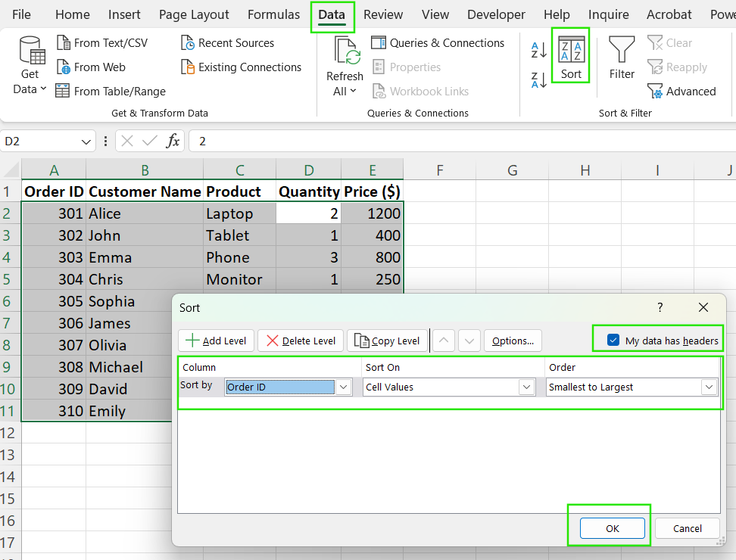736x560 pixels.
Task: Open the Inquire tab
Action: tap(608, 14)
